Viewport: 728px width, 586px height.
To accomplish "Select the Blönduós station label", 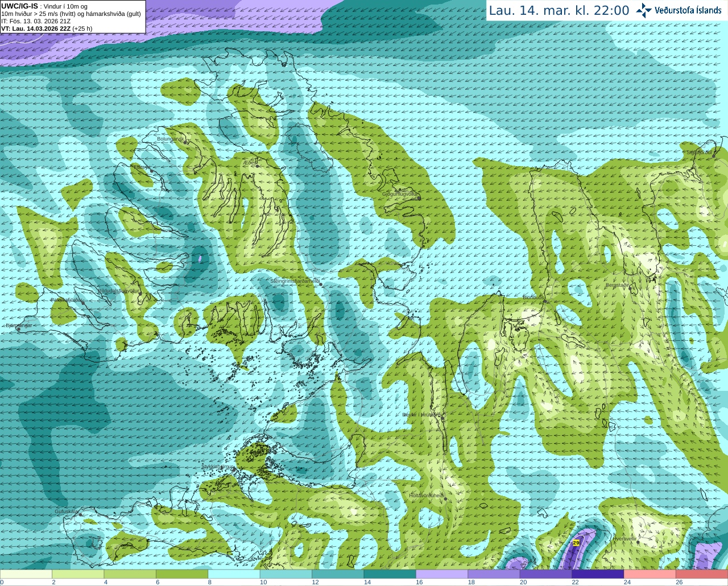I will (x=533, y=297).
